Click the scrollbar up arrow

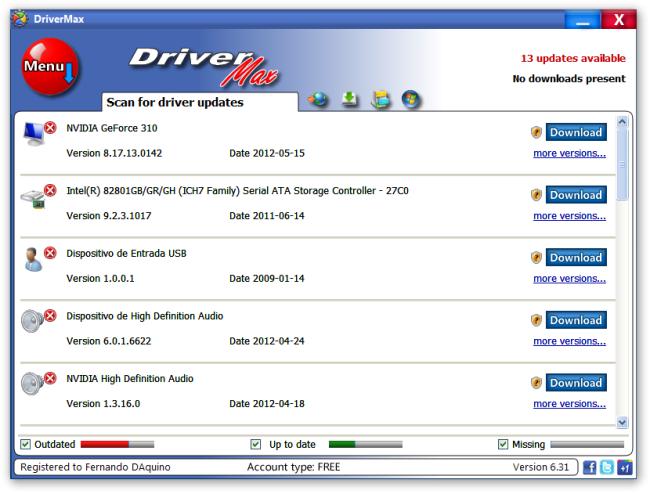point(622,121)
